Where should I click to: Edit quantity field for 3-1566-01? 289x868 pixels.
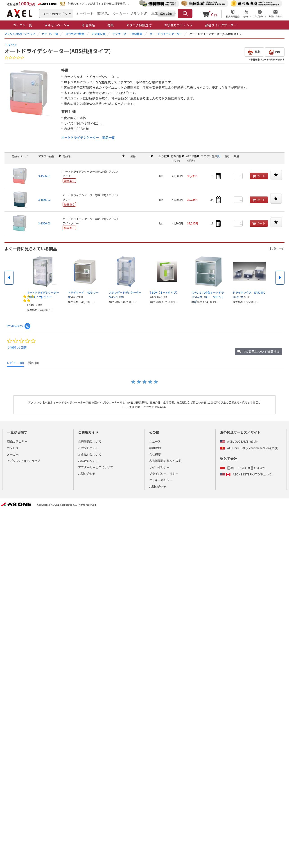tap(238, 176)
